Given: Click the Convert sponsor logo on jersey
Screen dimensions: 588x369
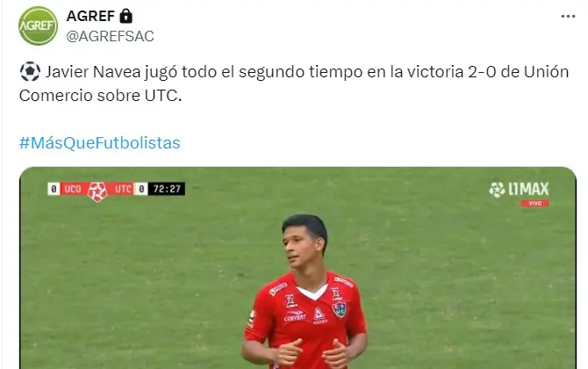Looking at the screenshot, I should pyautogui.click(x=295, y=316).
